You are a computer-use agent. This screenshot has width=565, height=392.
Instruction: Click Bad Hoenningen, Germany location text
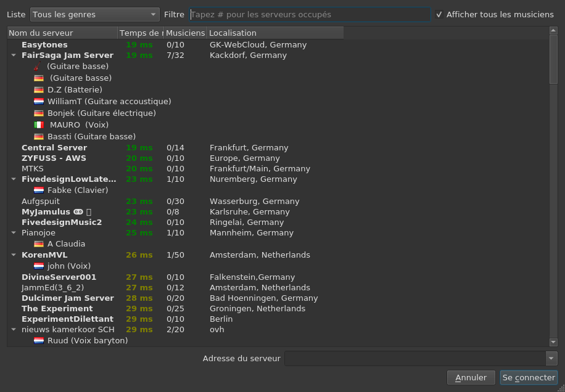[x=264, y=298]
